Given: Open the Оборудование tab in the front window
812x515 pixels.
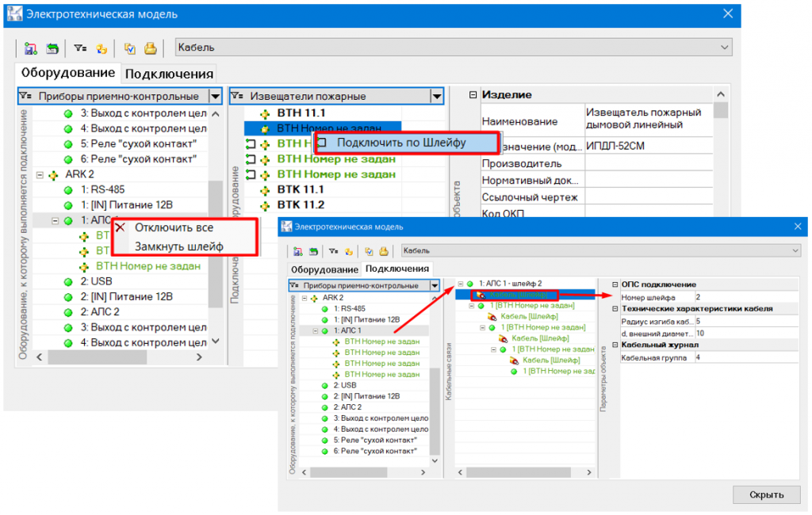Looking at the screenshot, I should (x=322, y=269).
